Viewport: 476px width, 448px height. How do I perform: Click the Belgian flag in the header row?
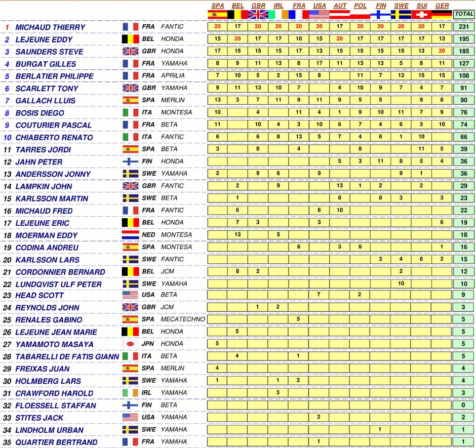(x=237, y=15)
